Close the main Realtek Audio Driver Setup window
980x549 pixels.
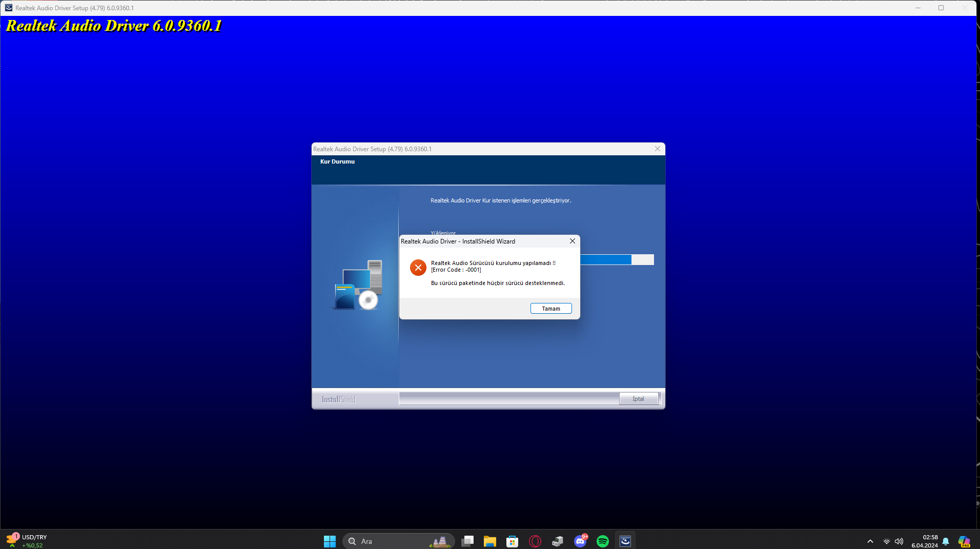tap(965, 8)
